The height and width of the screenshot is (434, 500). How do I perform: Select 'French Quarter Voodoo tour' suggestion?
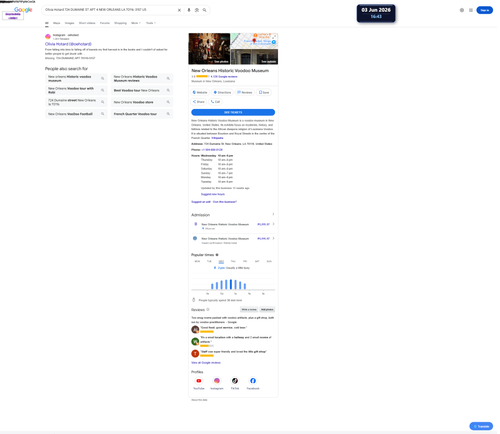click(142, 114)
